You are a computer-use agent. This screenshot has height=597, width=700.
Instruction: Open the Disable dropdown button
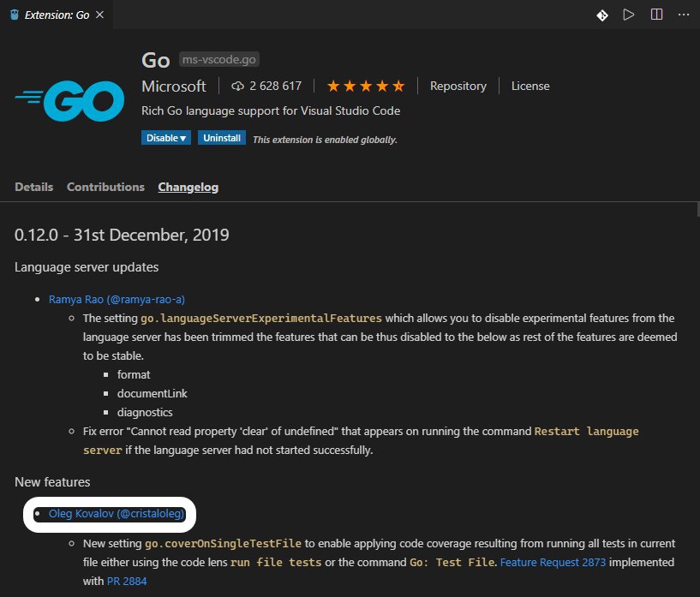click(x=166, y=138)
